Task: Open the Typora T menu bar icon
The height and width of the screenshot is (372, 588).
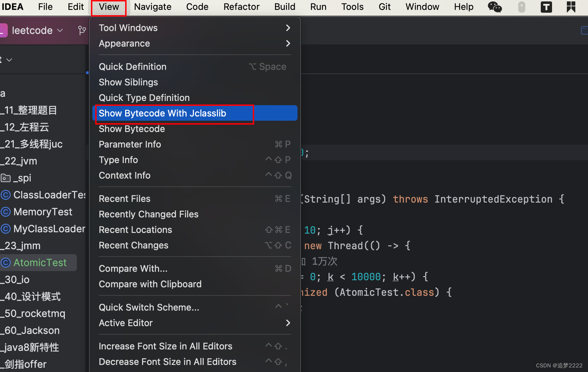Action: pyautogui.click(x=546, y=7)
